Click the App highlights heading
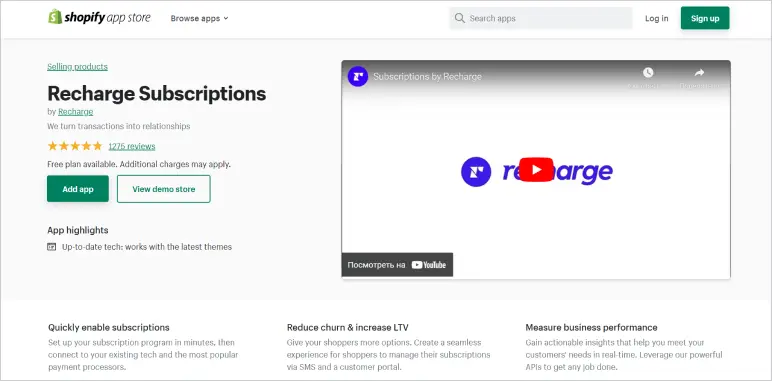Screen dimensions: 772x381 coord(78,230)
